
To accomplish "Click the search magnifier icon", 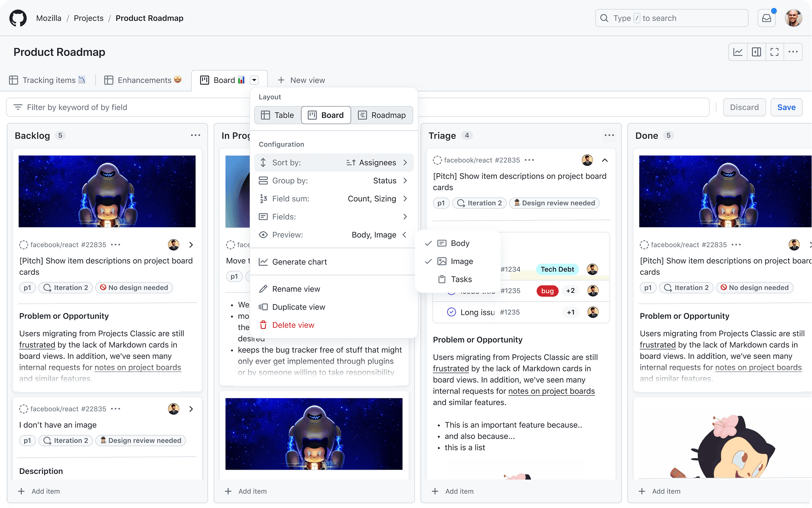I will [x=604, y=18].
